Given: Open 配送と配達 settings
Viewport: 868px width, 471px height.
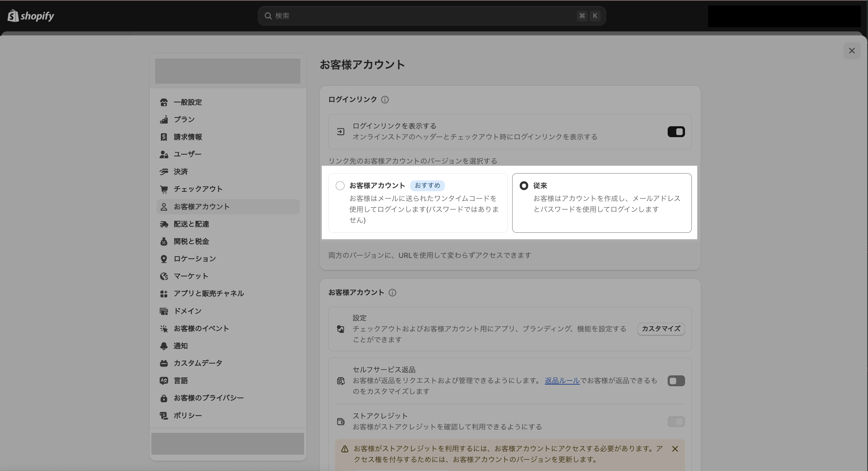Looking at the screenshot, I should coord(228,224).
